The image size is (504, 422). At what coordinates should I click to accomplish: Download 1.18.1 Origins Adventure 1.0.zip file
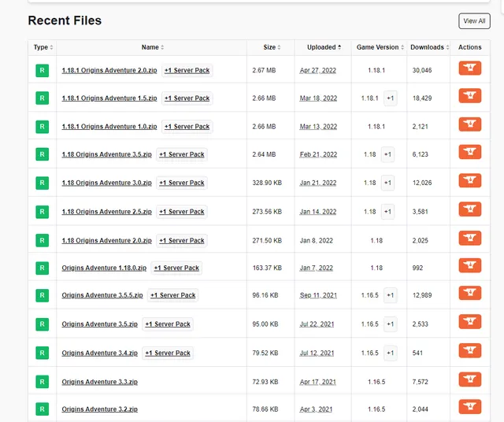(x=470, y=124)
